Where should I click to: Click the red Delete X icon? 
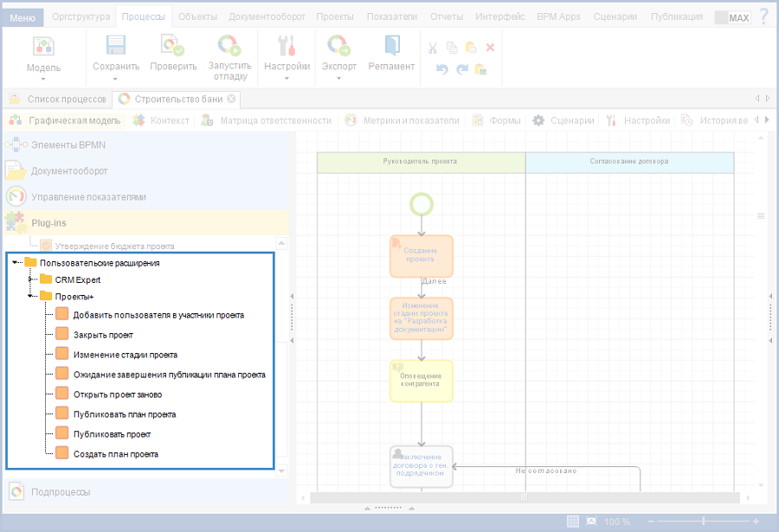[x=490, y=48]
